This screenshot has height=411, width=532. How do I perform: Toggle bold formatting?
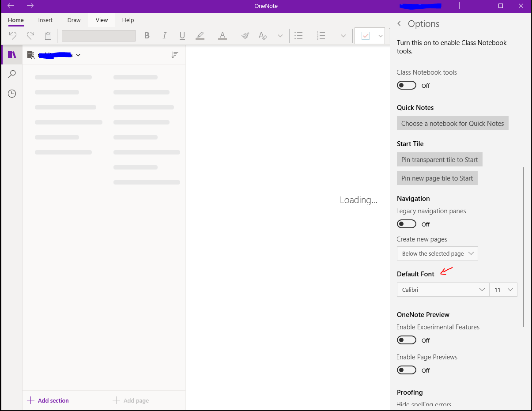pyautogui.click(x=147, y=35)
